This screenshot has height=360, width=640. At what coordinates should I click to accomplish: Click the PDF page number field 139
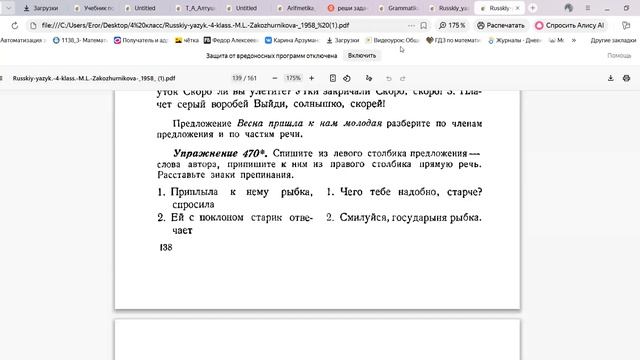(237, 78)
